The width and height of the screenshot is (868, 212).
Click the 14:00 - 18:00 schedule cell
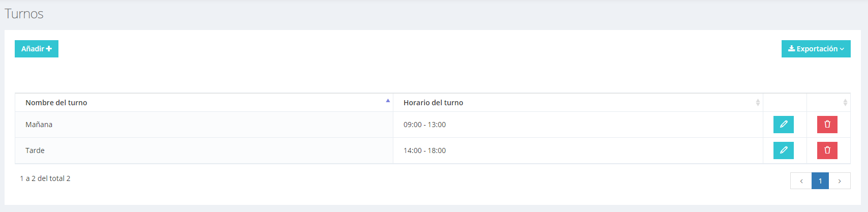[x=578, y=150]
